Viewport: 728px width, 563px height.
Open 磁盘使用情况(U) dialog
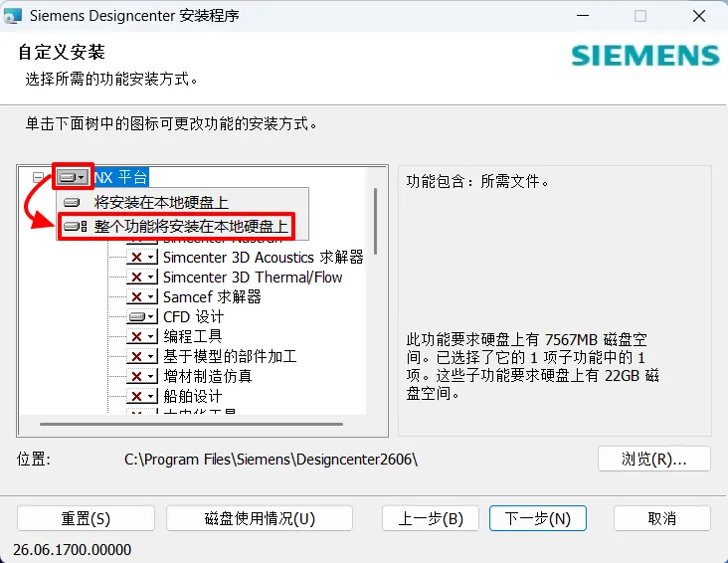point(260,518)
